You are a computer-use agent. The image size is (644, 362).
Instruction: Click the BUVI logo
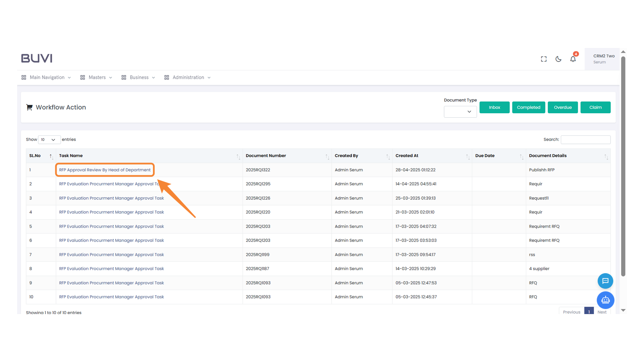(x=37, y=58)
